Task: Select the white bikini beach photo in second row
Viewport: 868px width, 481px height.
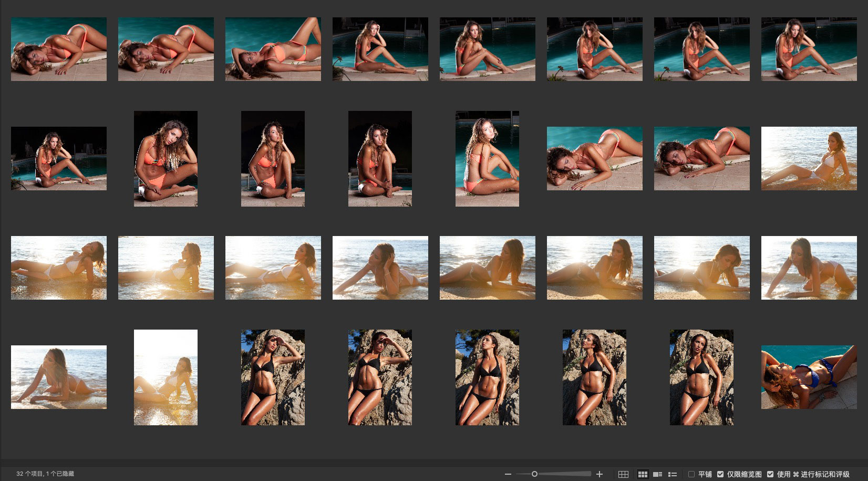Action: coord(809,158)
